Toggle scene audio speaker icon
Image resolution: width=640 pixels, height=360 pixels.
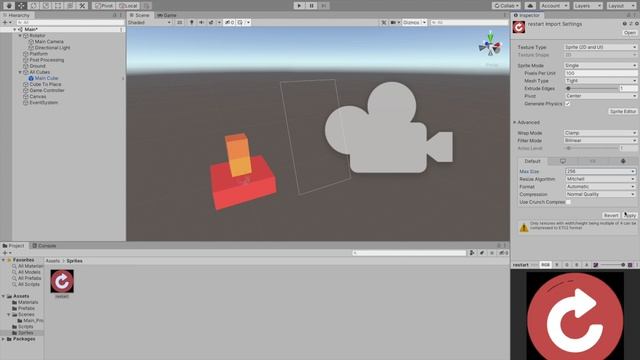[x=201, y=22]
